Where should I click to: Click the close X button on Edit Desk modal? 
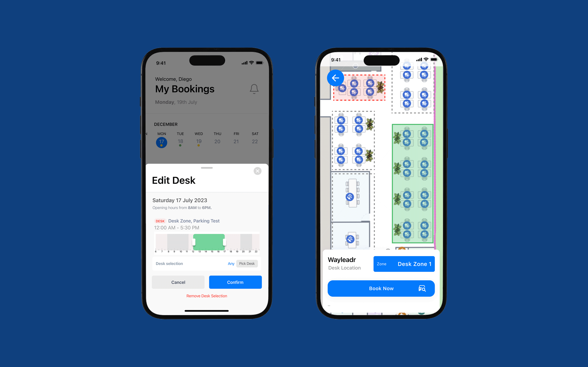point(257,171)
